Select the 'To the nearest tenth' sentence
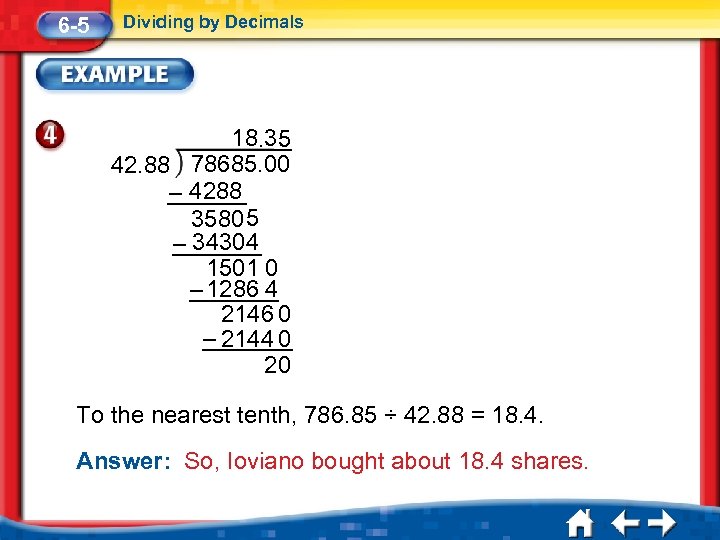This screenshot has width=720, height=540. (310, 415)
